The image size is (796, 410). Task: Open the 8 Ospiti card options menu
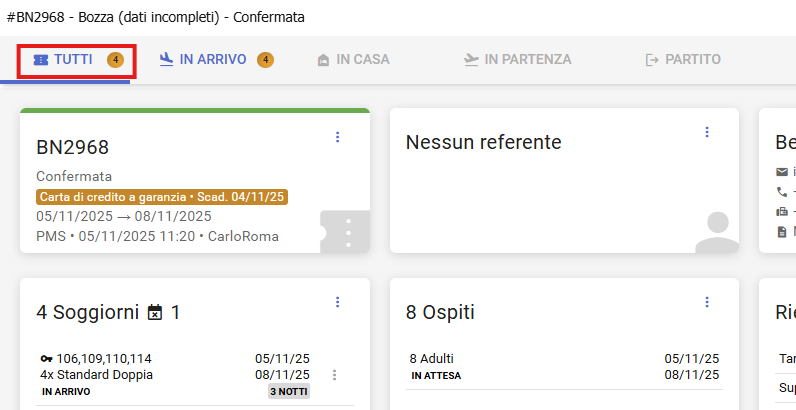[707, 302]
